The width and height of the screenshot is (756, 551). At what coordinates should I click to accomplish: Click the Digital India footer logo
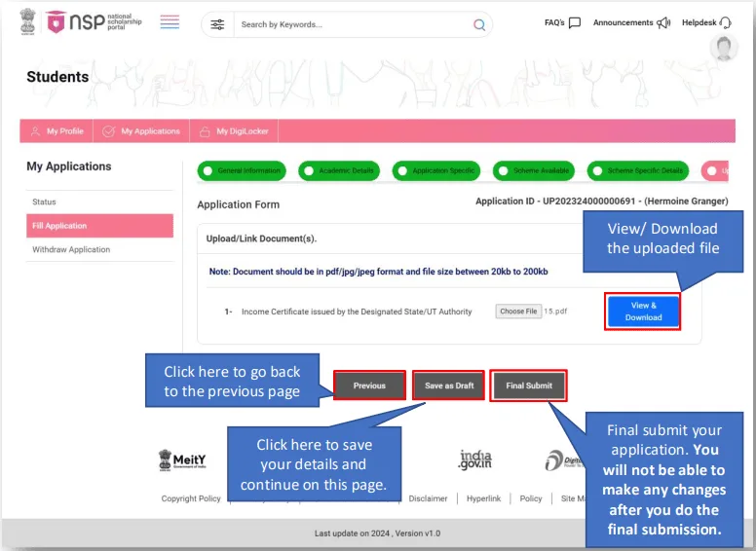click(564, 460)
